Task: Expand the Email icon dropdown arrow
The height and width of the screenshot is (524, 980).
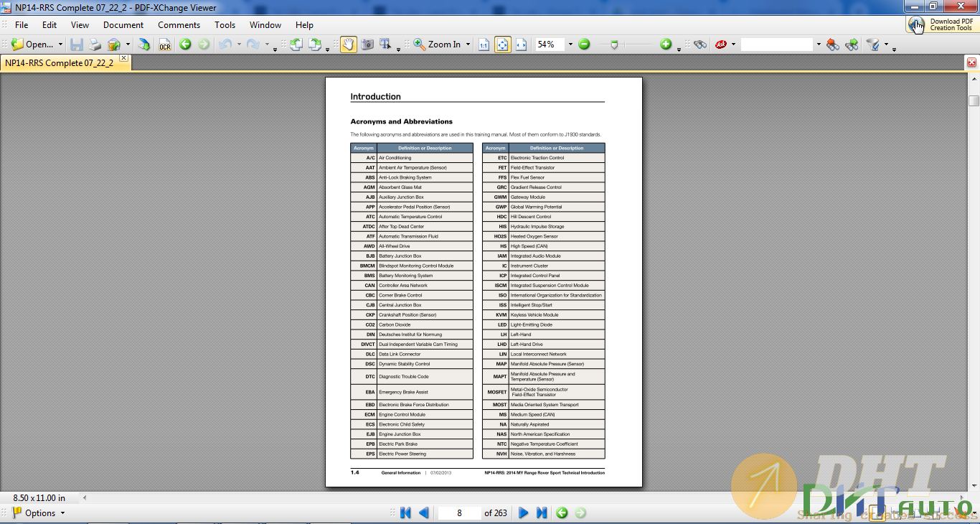Action: [x=128, y=45]
